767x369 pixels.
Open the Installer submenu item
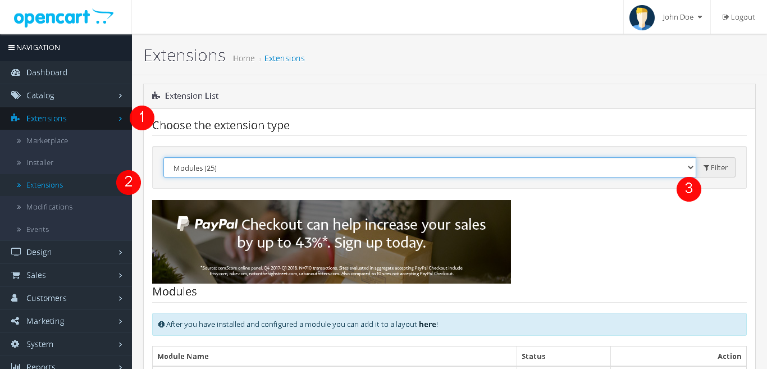click(x=40, y=162)
